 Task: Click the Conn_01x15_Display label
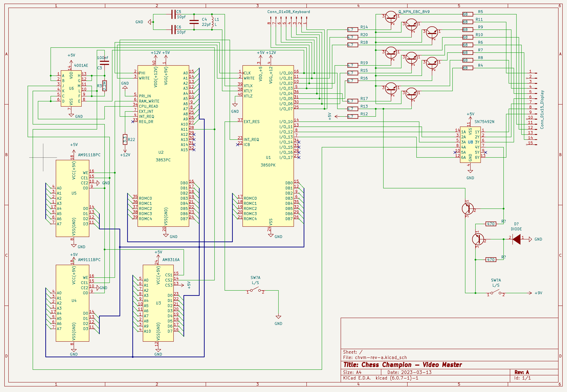click(x=542, y=110)
